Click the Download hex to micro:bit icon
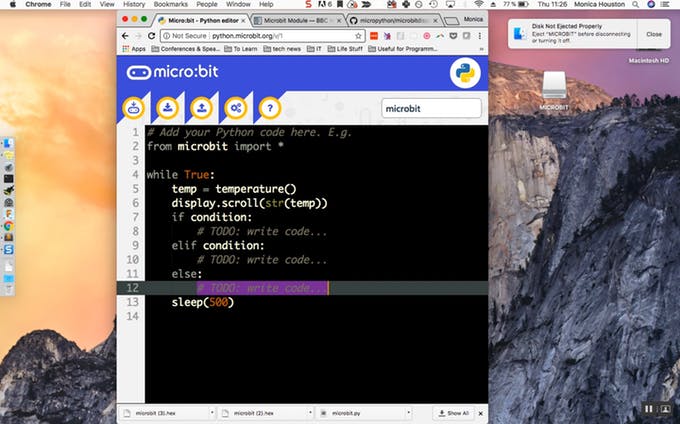This screenshot has width=680, height=424. coord(133,108)
